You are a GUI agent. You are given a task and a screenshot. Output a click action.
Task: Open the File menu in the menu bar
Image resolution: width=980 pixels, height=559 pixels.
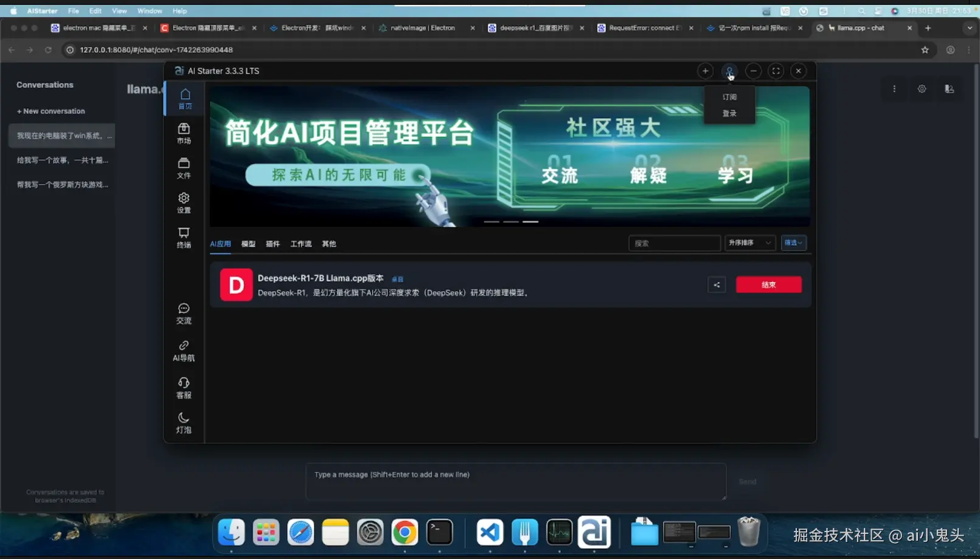[x=73, y=11]
